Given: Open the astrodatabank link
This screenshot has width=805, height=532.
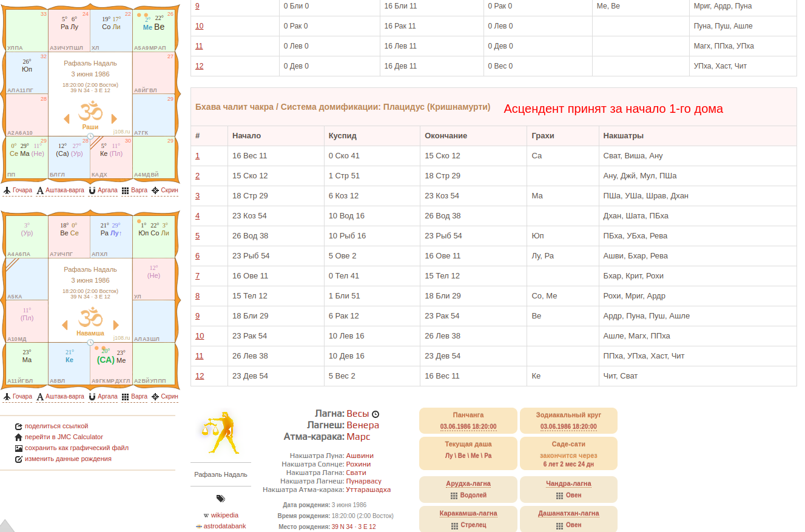Looking at the screenshot, I should pyautogui.click(x=224, y=527).
